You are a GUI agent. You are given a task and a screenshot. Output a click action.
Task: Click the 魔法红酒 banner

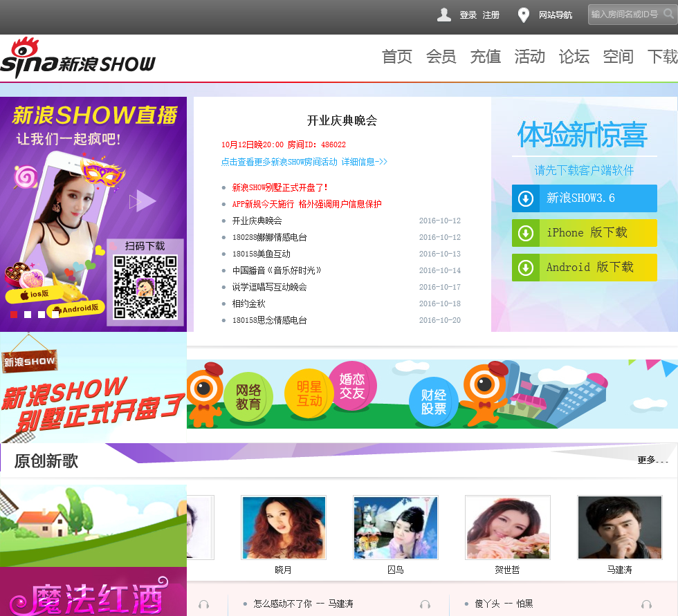click(x=93, y=591)
